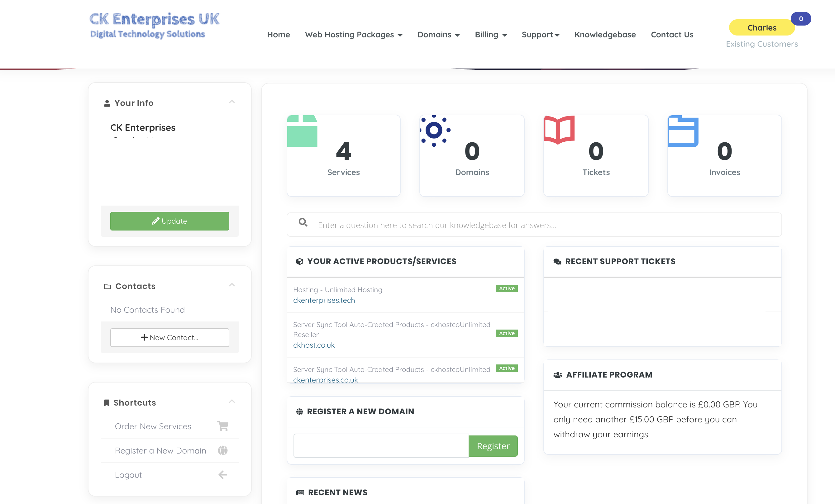This screenshot has height=504, width=835.
Task: Click the Invoices label in stats tile
Action: point(724,172)
